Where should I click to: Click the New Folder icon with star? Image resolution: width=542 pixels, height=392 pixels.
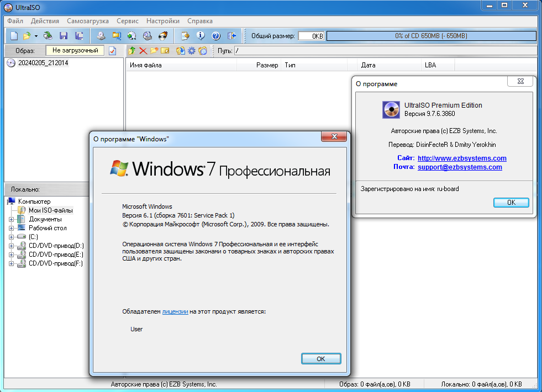tap(154, 51)
